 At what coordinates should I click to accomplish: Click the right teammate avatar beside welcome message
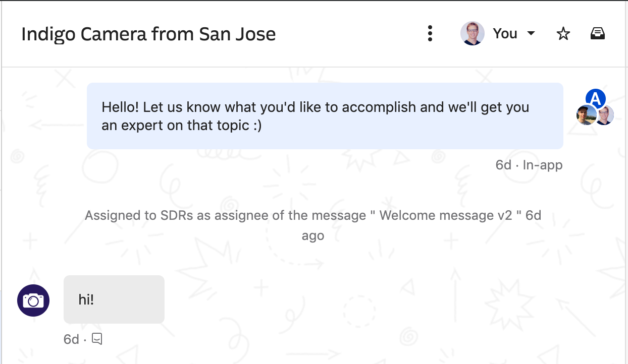tap(605, 115)
